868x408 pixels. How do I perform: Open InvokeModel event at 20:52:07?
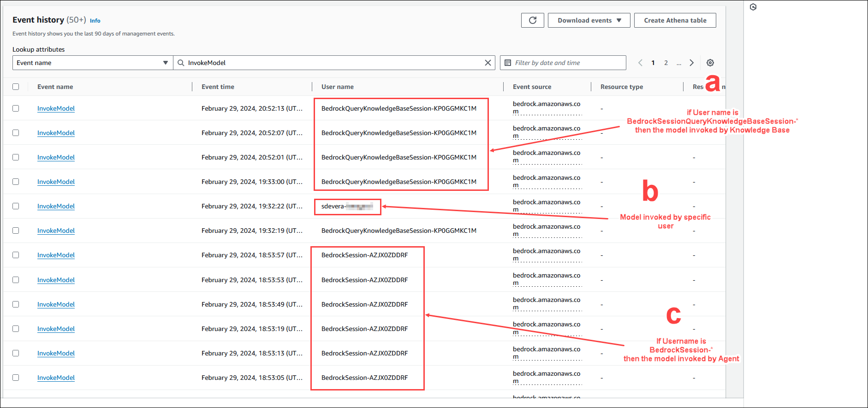(56, 133)
